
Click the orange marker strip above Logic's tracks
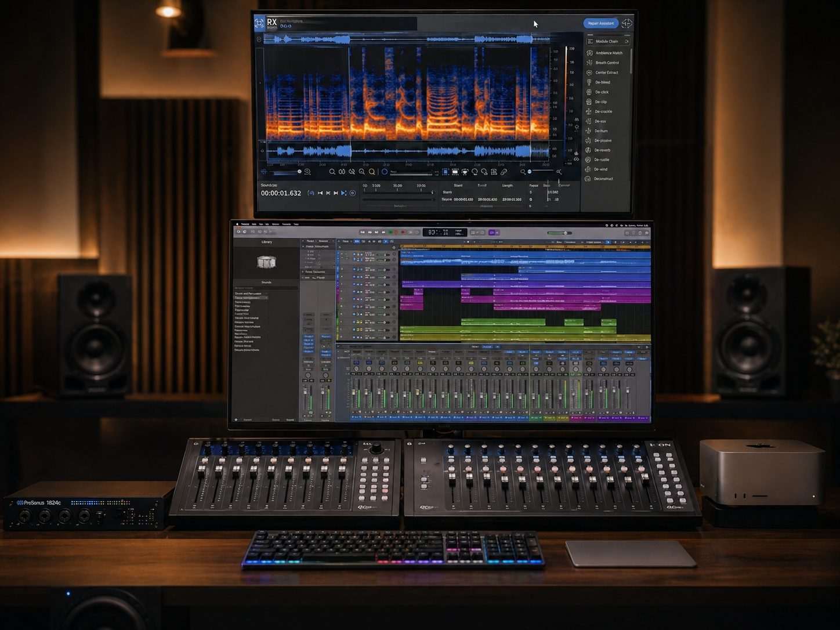[525, 247]
